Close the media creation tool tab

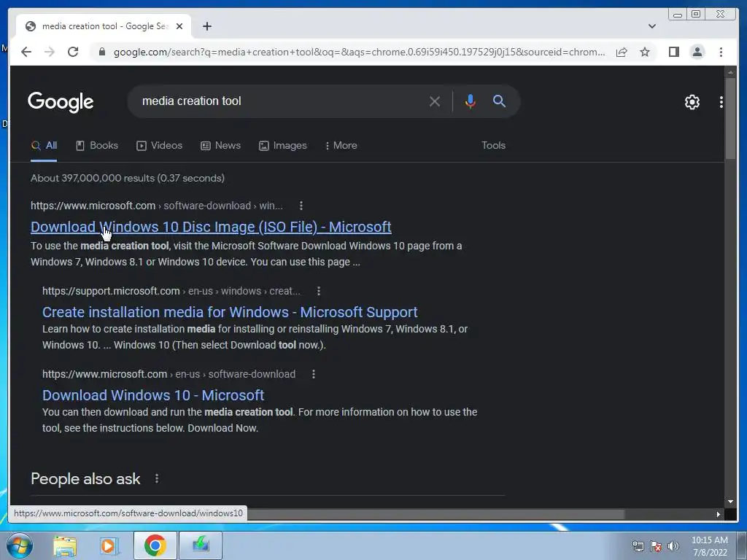point(179,26)
